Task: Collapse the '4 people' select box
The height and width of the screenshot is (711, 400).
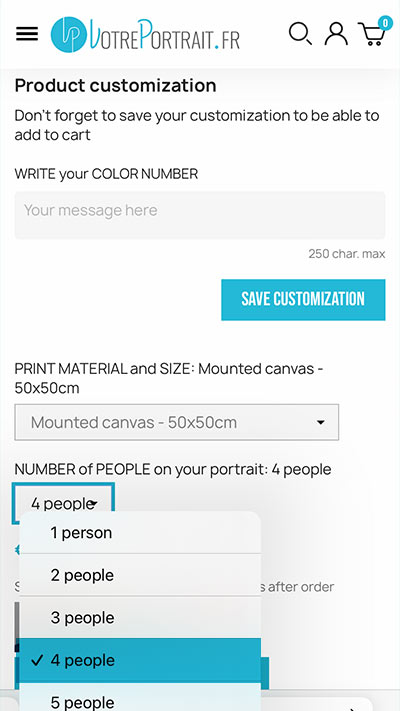Action: click(x=63, y=503)
